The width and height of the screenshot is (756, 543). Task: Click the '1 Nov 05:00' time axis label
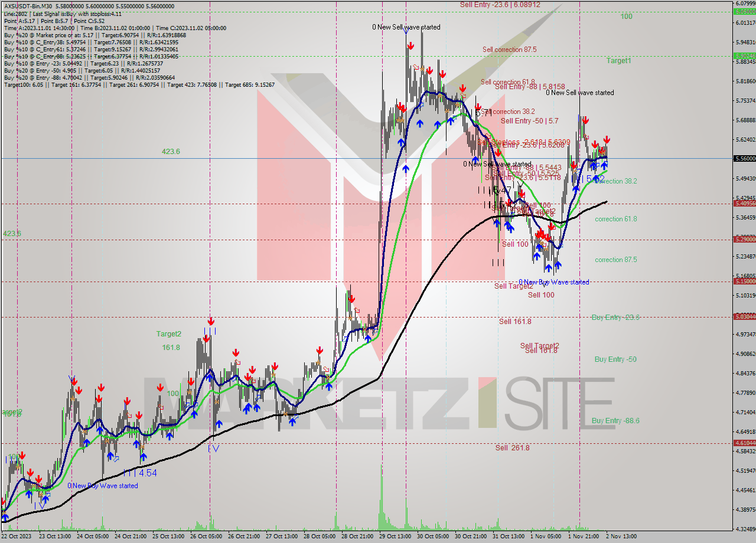click(x=546, y=537)
